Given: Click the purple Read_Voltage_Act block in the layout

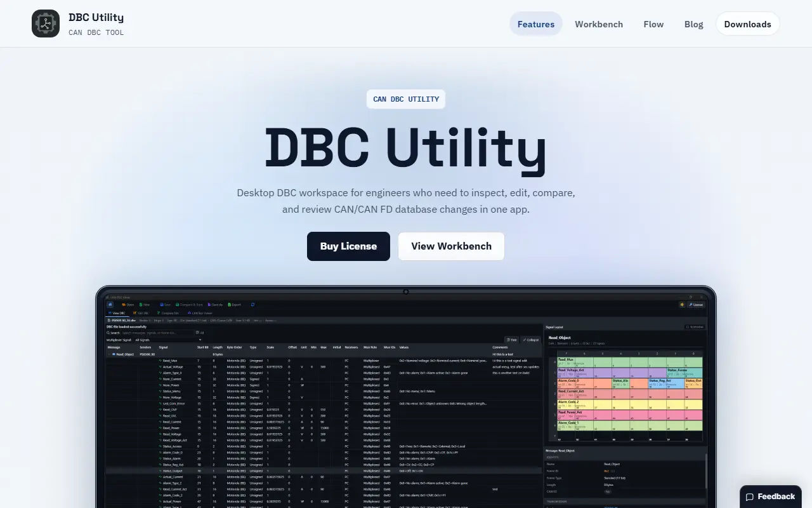Looking at the screenshot, I should pyautogui.click(x=612, y=373).
